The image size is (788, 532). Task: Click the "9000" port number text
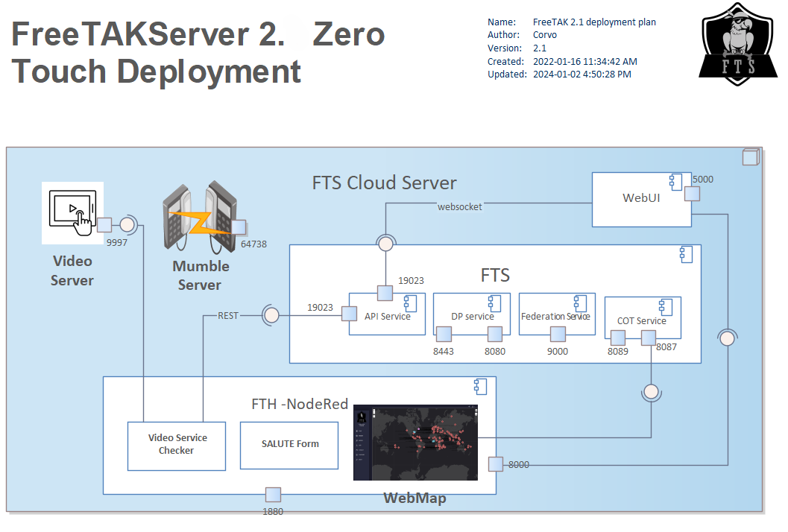(558, 352)
